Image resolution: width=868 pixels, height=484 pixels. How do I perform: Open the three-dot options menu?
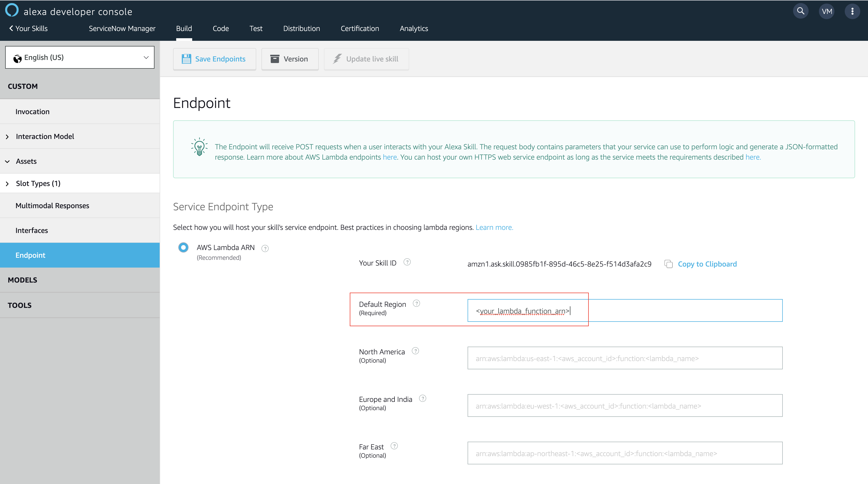pyautogui.click(x=852, y=11)
